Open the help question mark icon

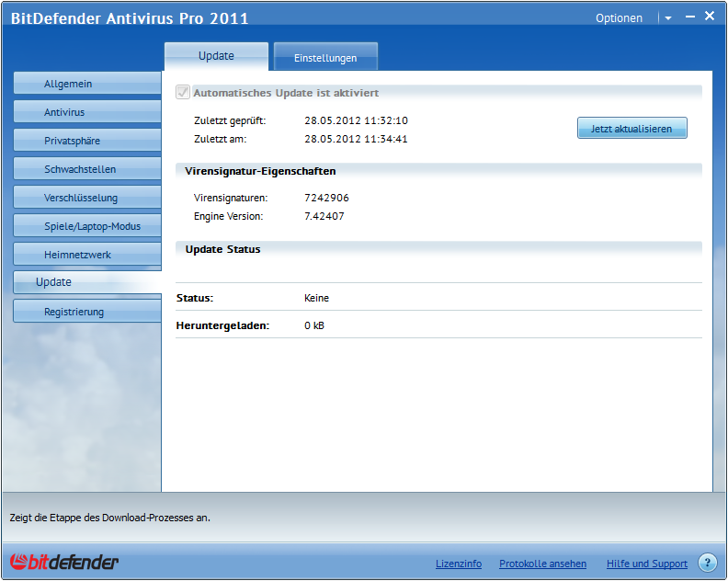tap(707, 563)
